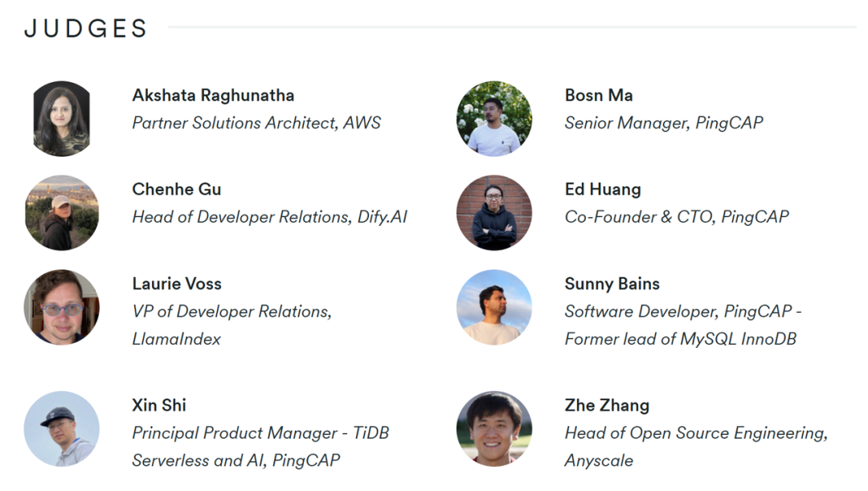The image size is (868, 491).
Task: Click on the Ed Huang name
Action: point(603,190)
